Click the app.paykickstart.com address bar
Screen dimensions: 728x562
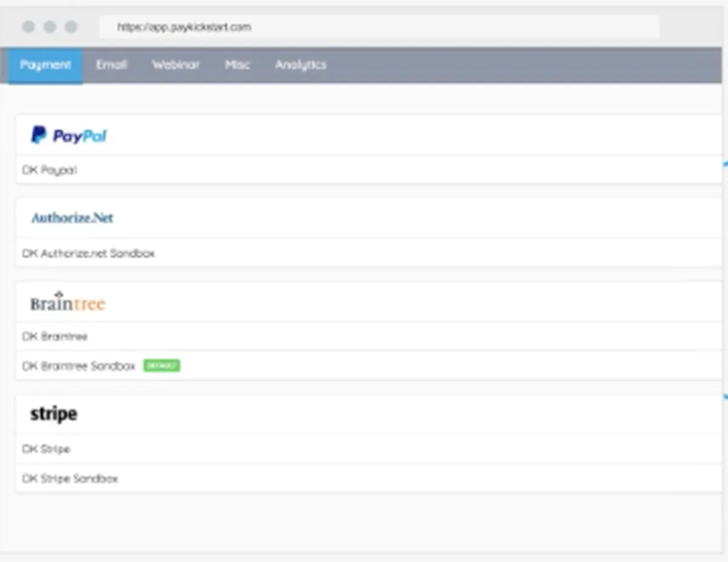click(379, 27)
